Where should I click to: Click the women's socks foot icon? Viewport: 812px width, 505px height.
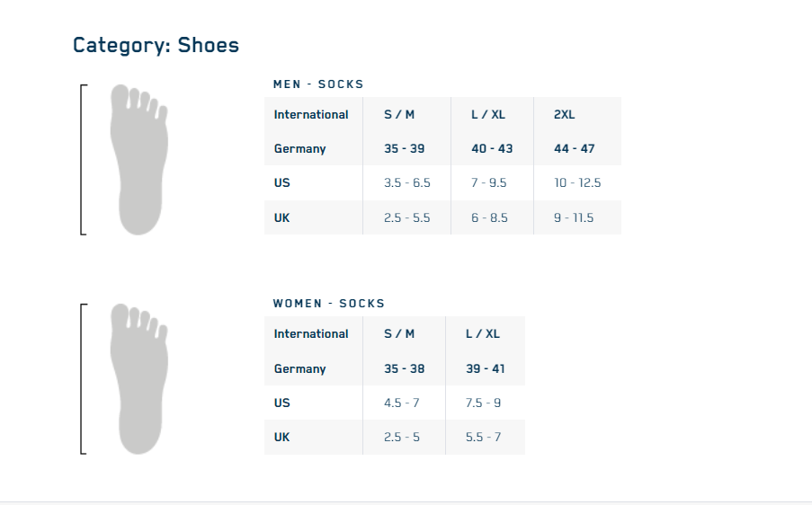point(138,379)
